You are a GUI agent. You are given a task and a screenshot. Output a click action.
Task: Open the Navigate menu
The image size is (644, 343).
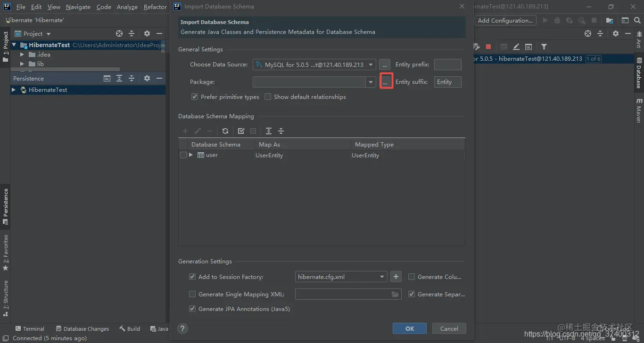pyautogui.click(x=78, y=7)
